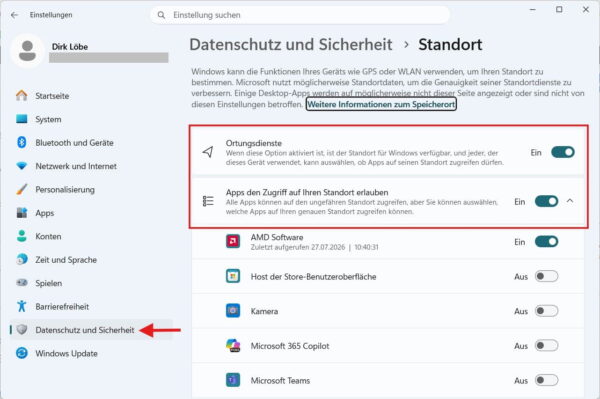Turn on Microsoft 365 Copilot location toggle

coord(546,345)
